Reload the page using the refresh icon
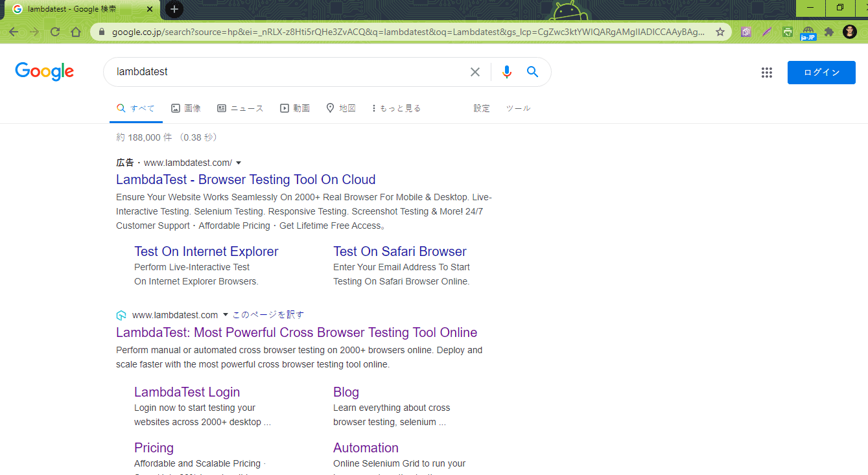Screen dimensions: 868x475 pos(55,32)
